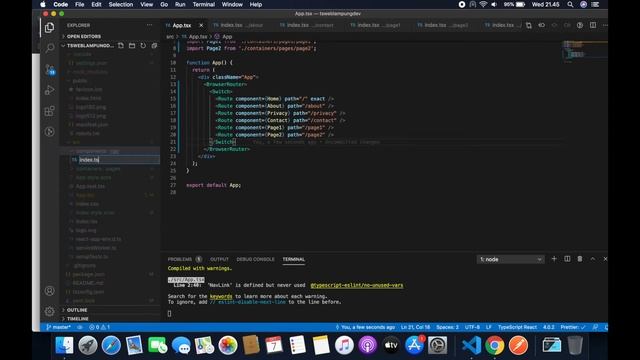Click the Prettier status bar item
The height and width of the screenshot is (360, 640).
coord(573,327)
